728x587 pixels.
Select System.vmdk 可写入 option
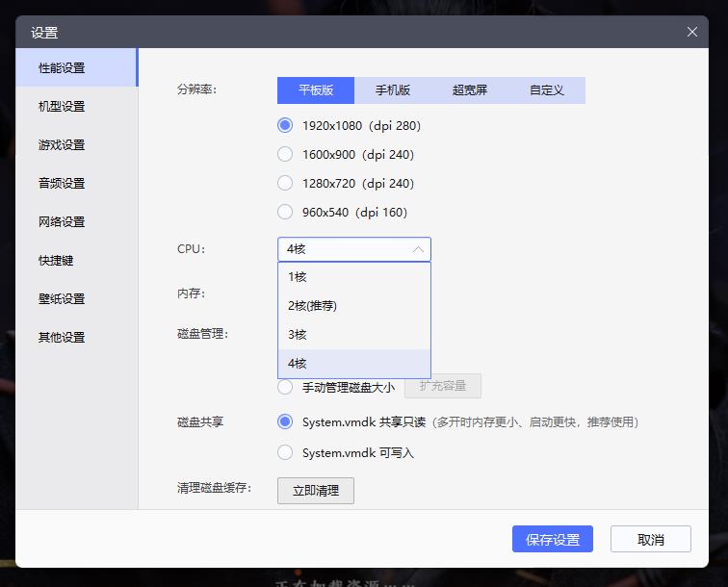tap(285, 452)
